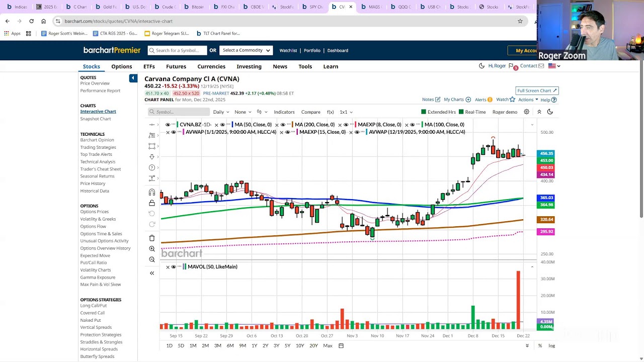Delete drawings with the trash icon
644x362 pixels.
click(152, 238)
